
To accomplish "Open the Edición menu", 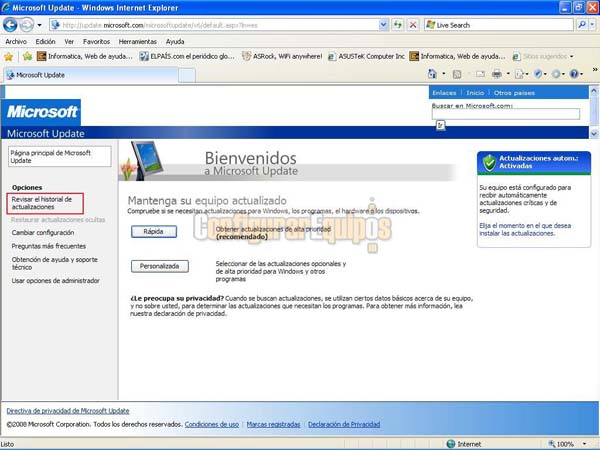I will tap(45, 41).
